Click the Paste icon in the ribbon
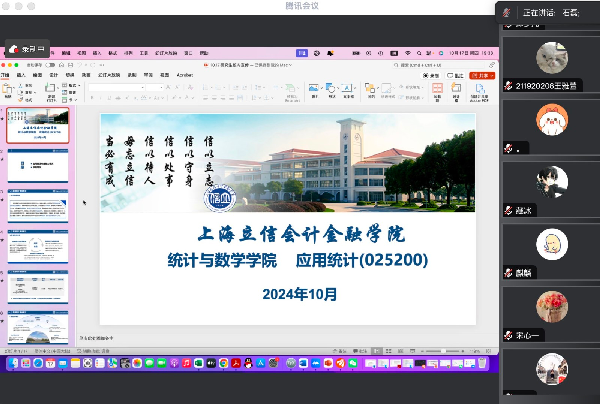The height and width of the screenshot is (404, 600). click(9, 90)
